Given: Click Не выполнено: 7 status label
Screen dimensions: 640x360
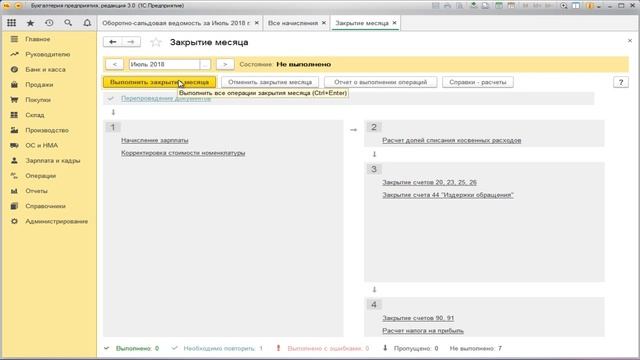Looking at the screenshot, I should [x=476, y=348].
